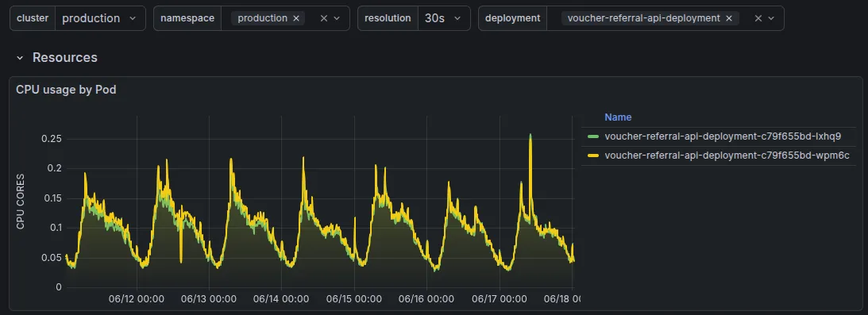
Task: Click the yellow wpm6c series color swatch
Action: (x=593, y=156)
